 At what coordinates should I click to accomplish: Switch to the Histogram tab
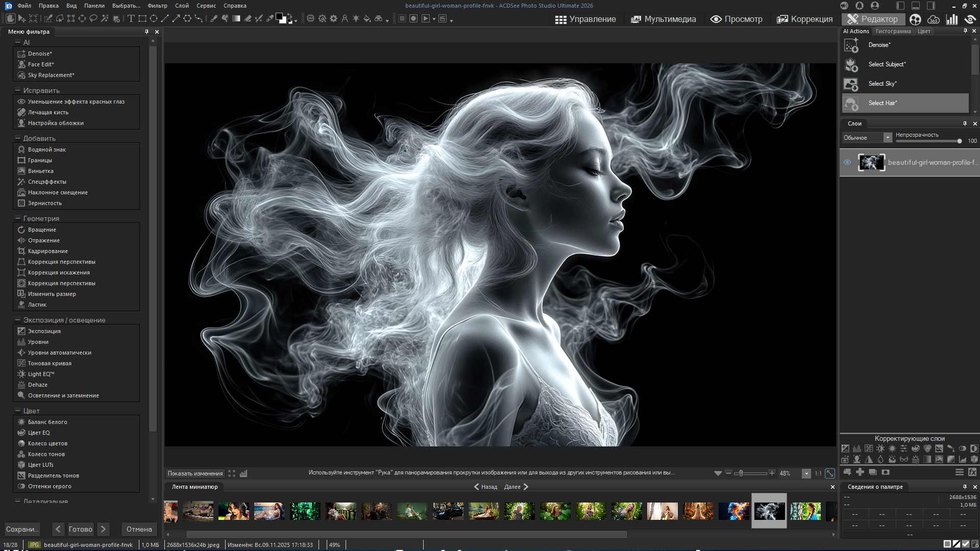(893, 31)
